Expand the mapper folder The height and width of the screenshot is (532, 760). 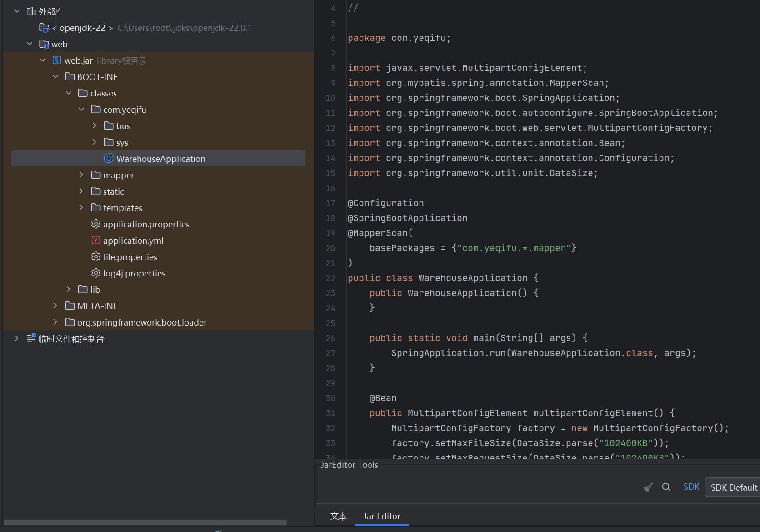(81, 175)
